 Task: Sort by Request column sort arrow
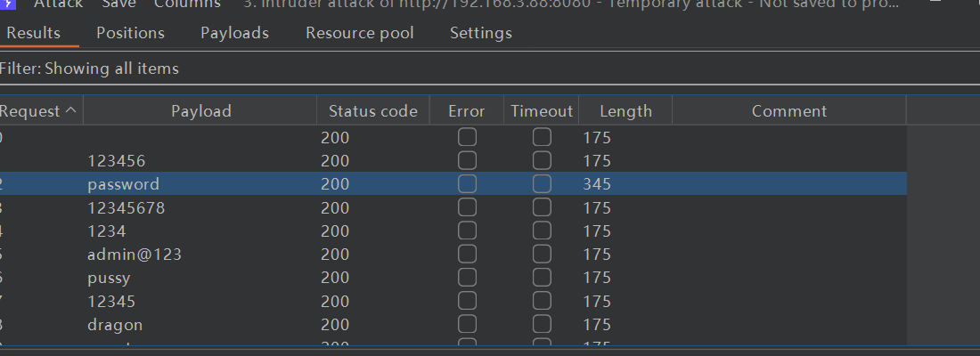(71, 111)
